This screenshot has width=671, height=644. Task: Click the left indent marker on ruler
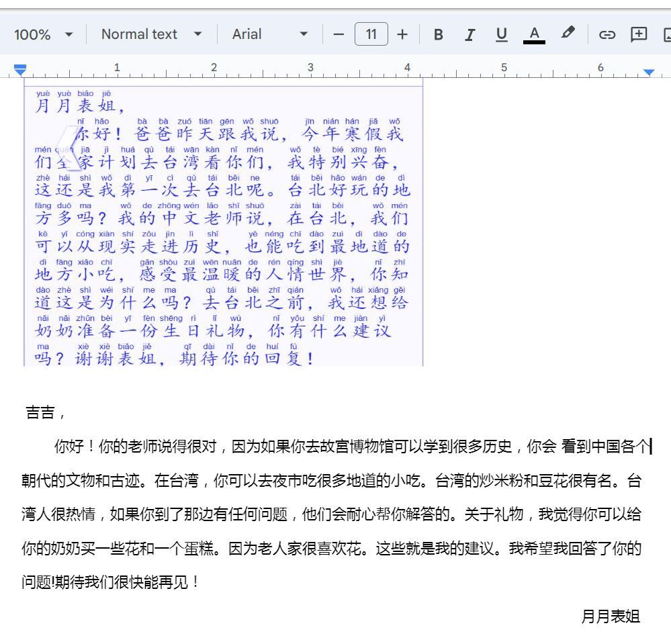20,71
